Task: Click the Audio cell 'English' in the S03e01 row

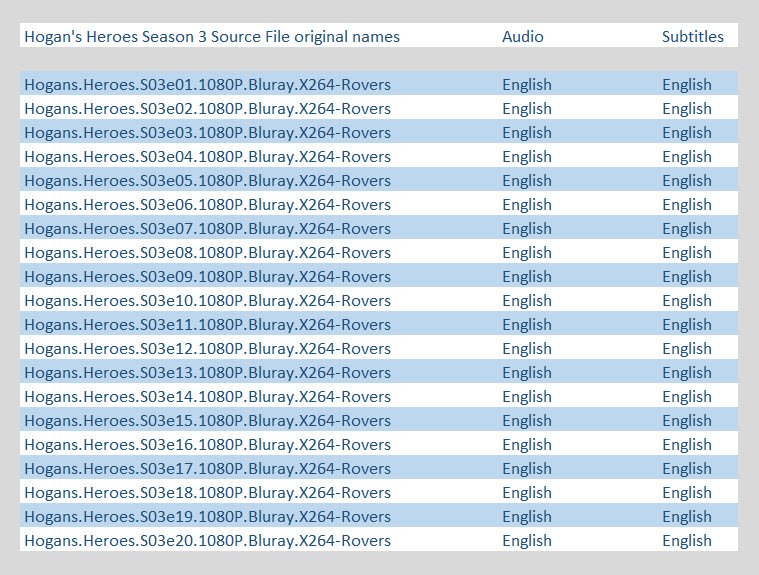Action: pos(527,85)
